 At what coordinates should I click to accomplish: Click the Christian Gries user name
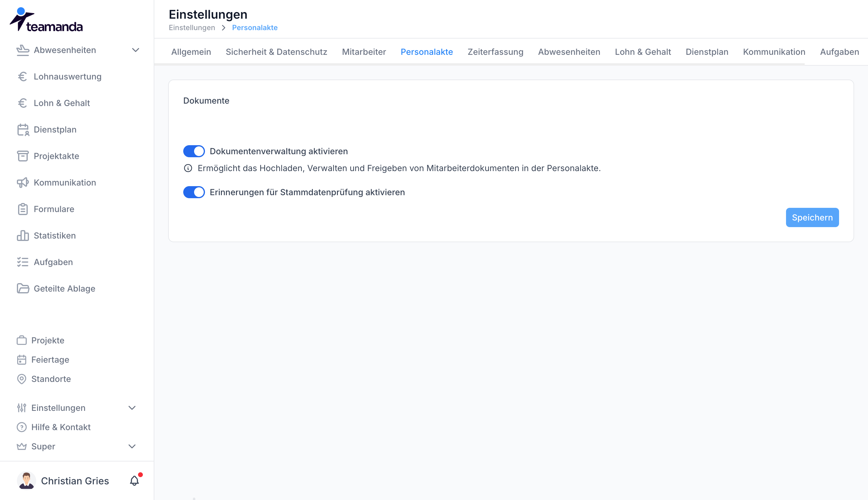point(75,481)
